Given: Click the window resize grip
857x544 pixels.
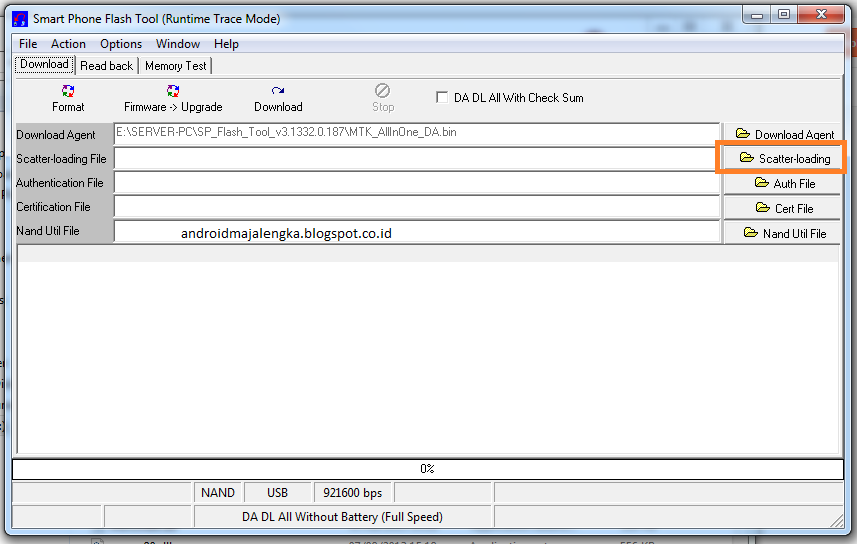Looking at the screenshot, I should 837,520.
